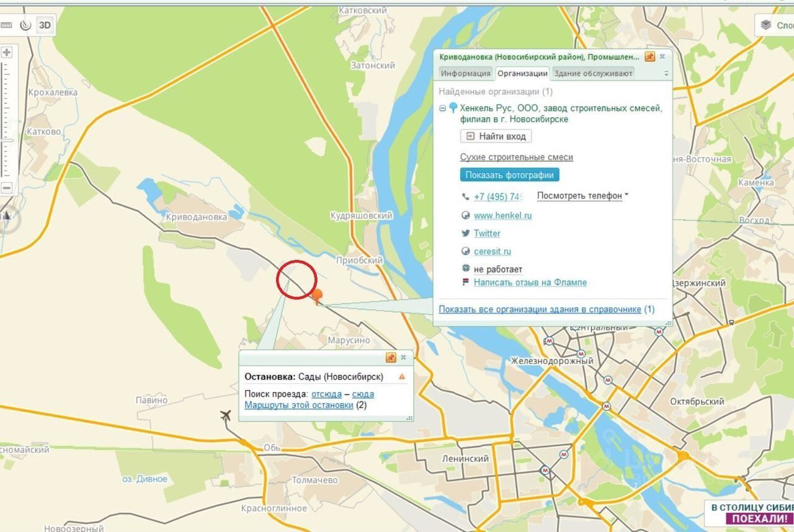Click the Толмачево map label
The height and width of the screenshot is (532, 794).
click(314, 481)
